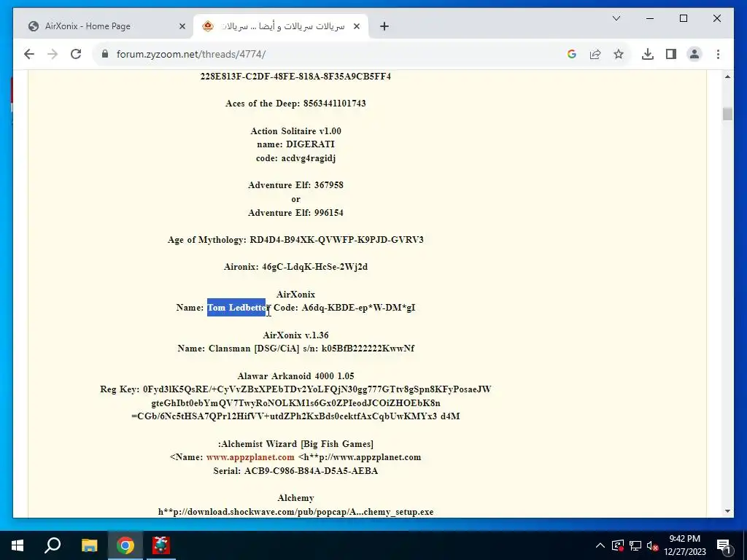Viewport: 747px width, 560px height.
Task: Click the Age of Mythology key line
Action: click(295, 239)
